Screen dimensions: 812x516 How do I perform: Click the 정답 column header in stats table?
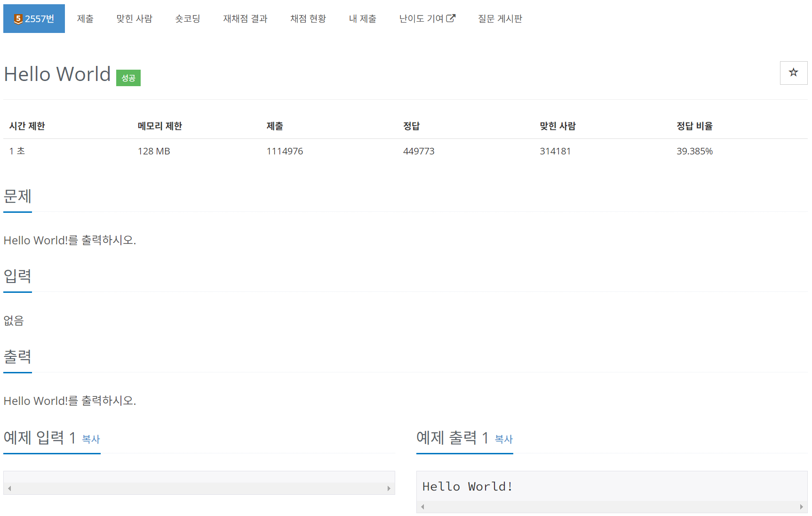[411, 126]
